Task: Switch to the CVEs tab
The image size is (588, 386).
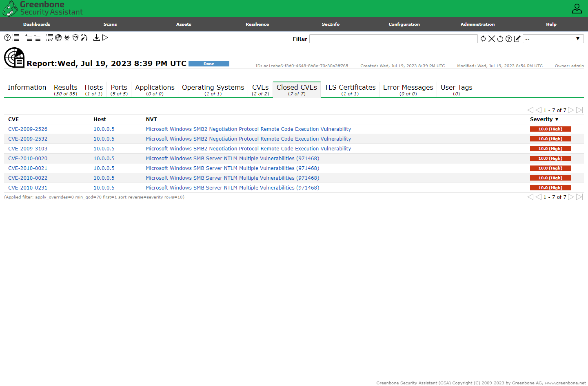Action: coord(260,90)
